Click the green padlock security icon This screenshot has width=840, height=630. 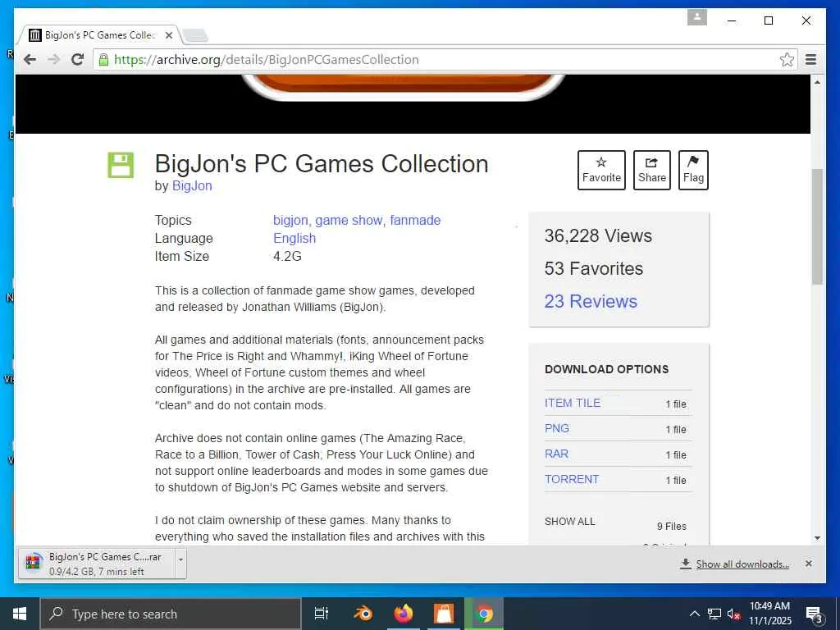point(103,59)
